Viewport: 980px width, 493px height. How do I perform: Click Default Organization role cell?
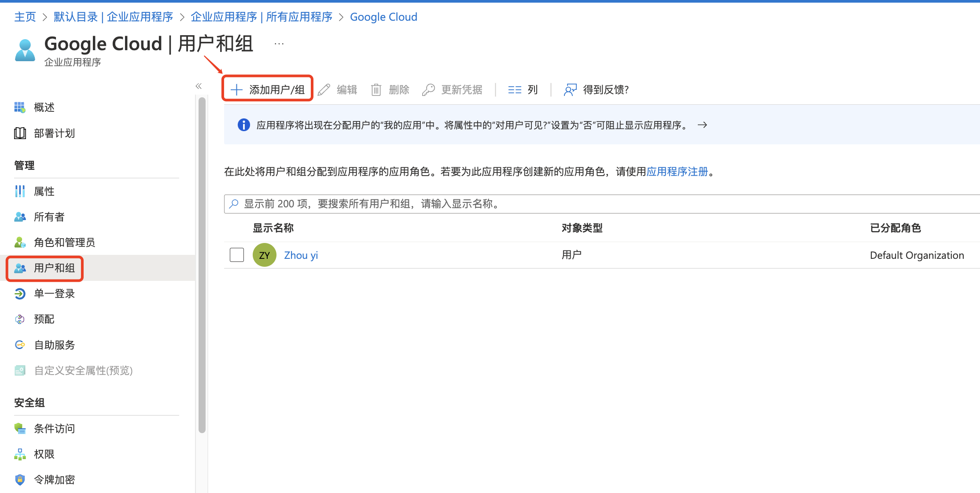[917, 255]
